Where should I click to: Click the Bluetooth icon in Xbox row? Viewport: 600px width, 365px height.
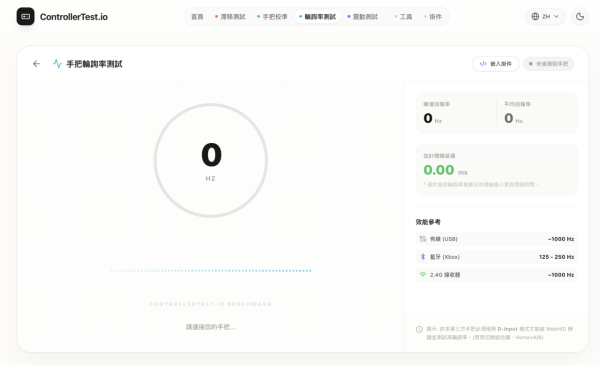(422, 257)
